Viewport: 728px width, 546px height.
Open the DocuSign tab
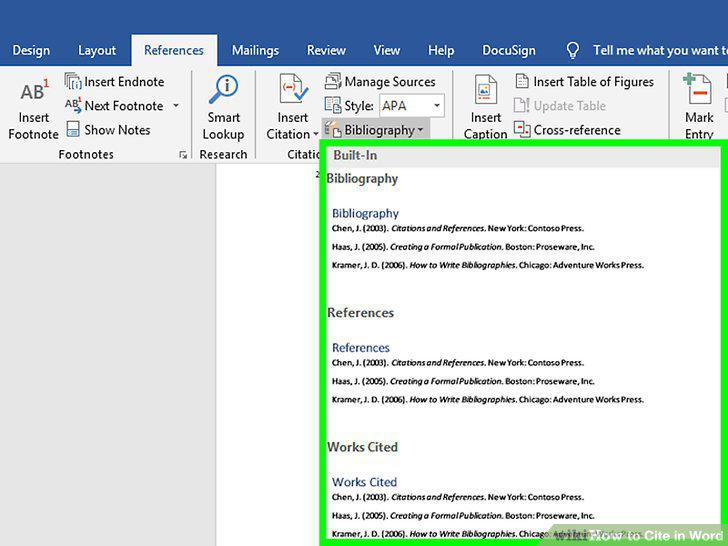pyautogui.click(x=509, y=50)
